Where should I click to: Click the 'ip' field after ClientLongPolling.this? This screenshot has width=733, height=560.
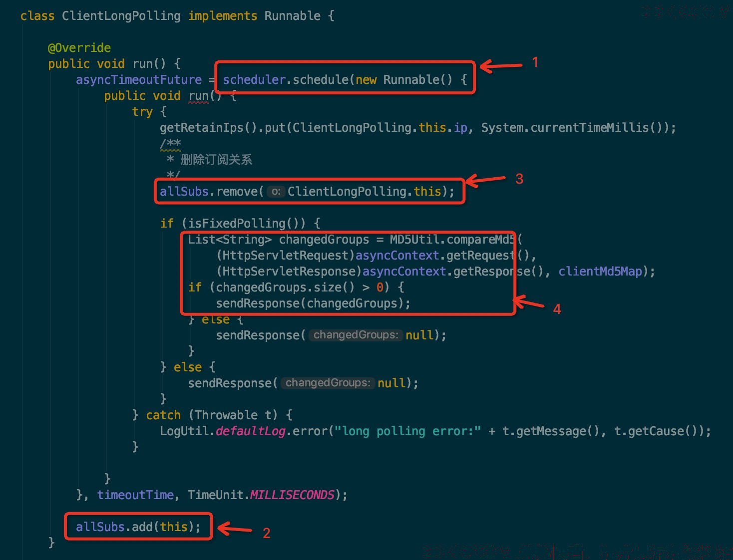coord(460,128)
